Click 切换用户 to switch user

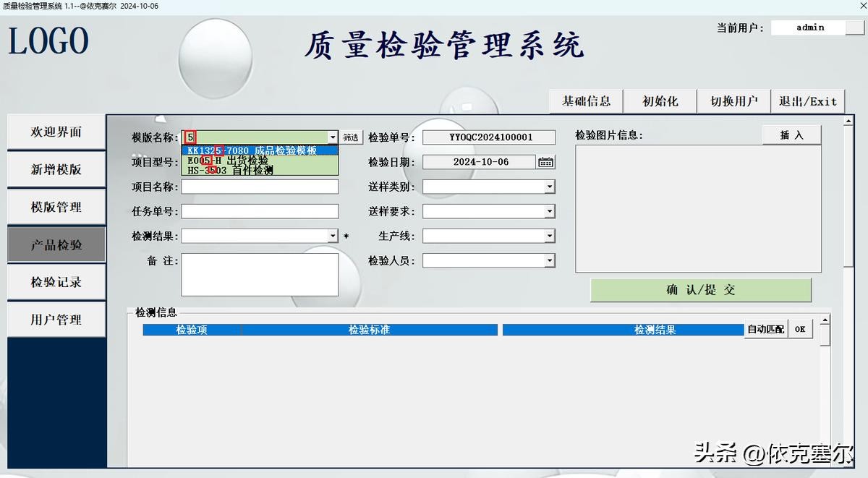pos(733,101)
